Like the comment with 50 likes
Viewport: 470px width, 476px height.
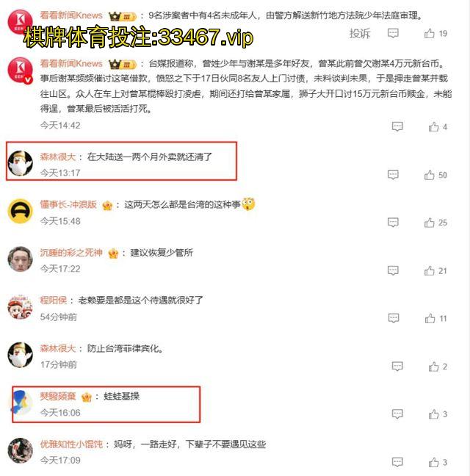coord(429,175)
